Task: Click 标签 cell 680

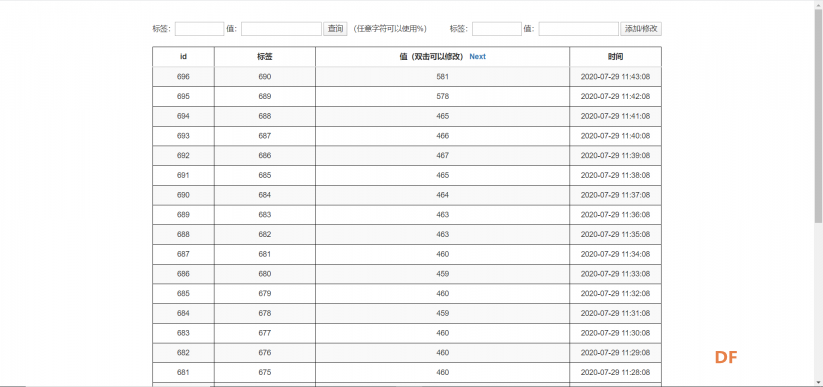Action: [265, 274]
